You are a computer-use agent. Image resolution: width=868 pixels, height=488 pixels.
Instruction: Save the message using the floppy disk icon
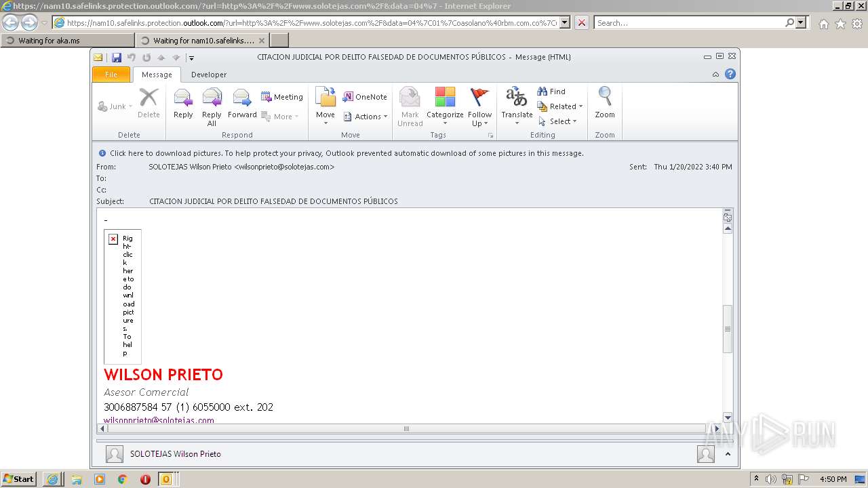click(x=117, y=58)
